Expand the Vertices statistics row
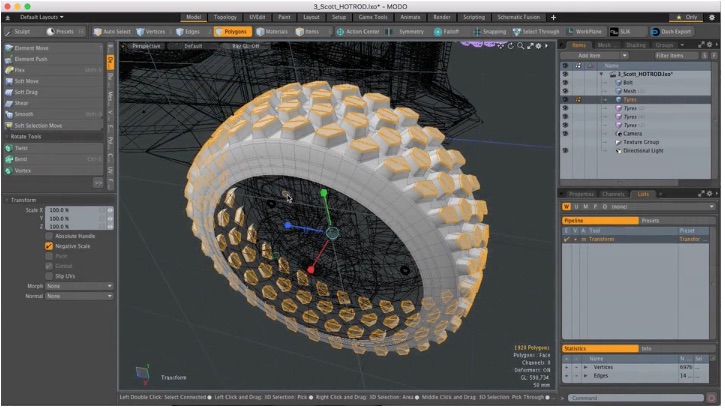The width and height of the screenshot is (725, 408). 586,368
